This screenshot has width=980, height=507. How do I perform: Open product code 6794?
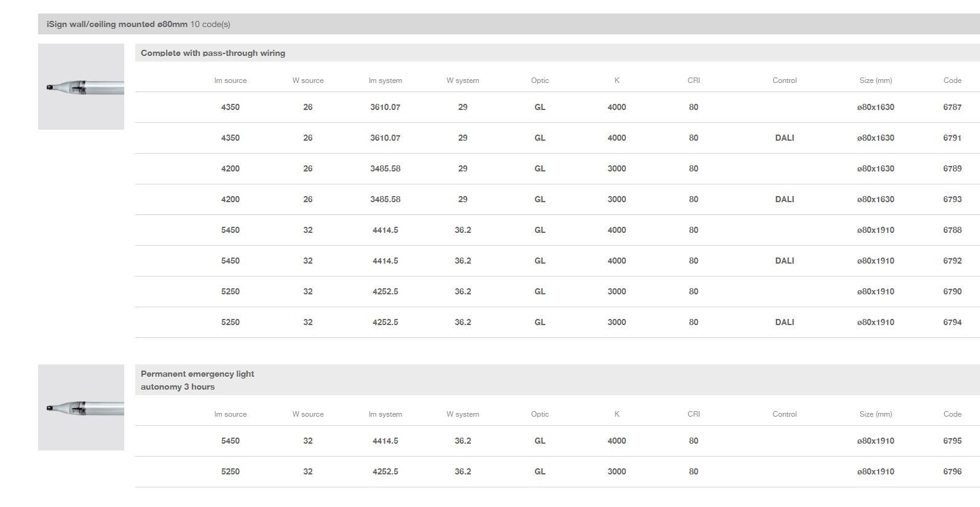pos(952,322)
